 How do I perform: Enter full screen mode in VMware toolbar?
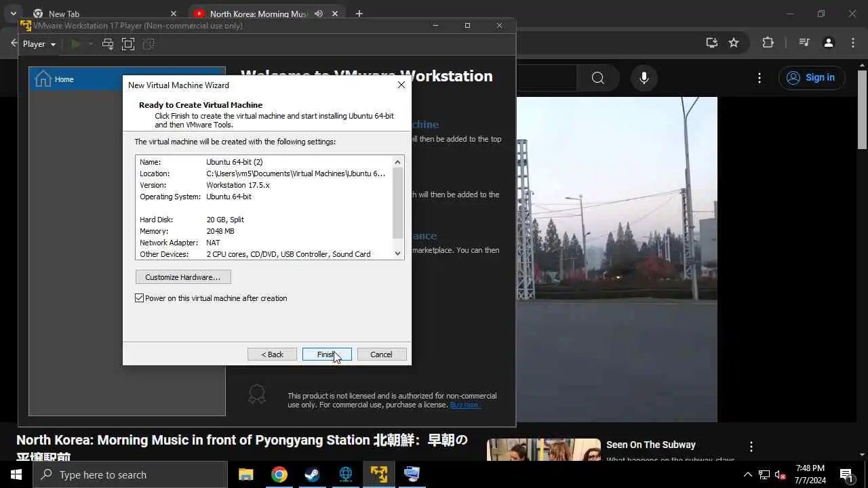tap(128, 44)
